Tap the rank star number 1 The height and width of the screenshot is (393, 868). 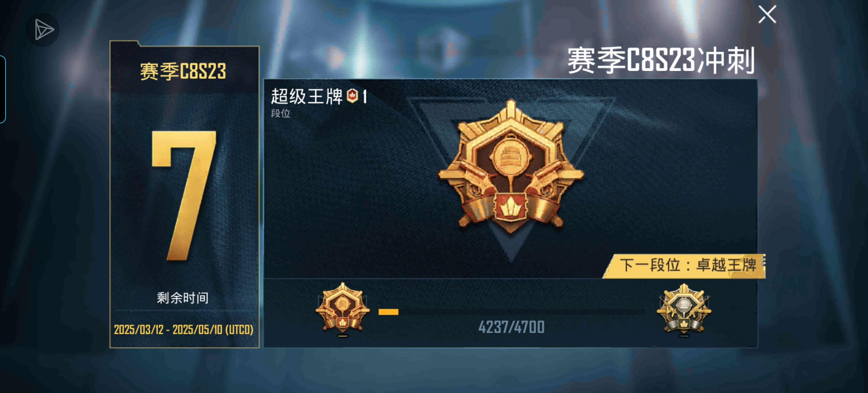pyautogui.click(x=365, y=96)
